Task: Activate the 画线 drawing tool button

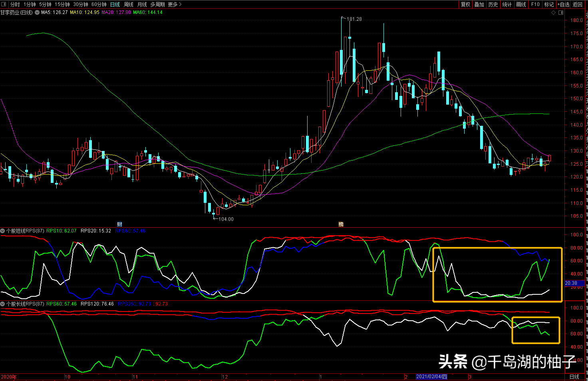Action: (521, 4)
